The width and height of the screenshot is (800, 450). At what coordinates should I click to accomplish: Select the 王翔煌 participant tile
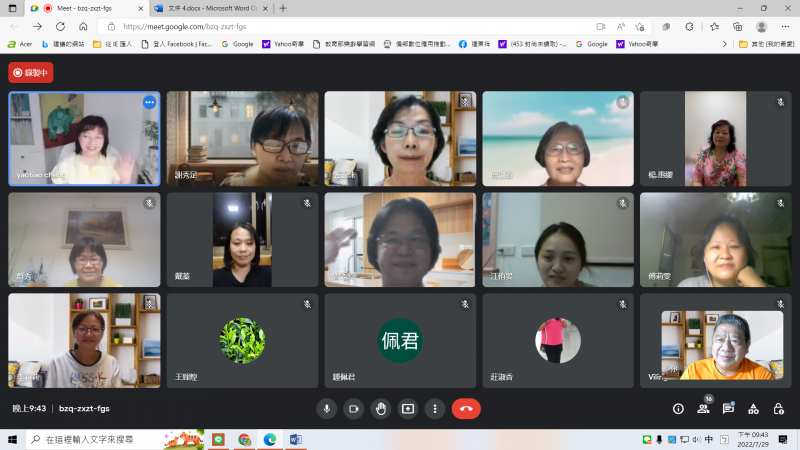[x=242, y=340]
